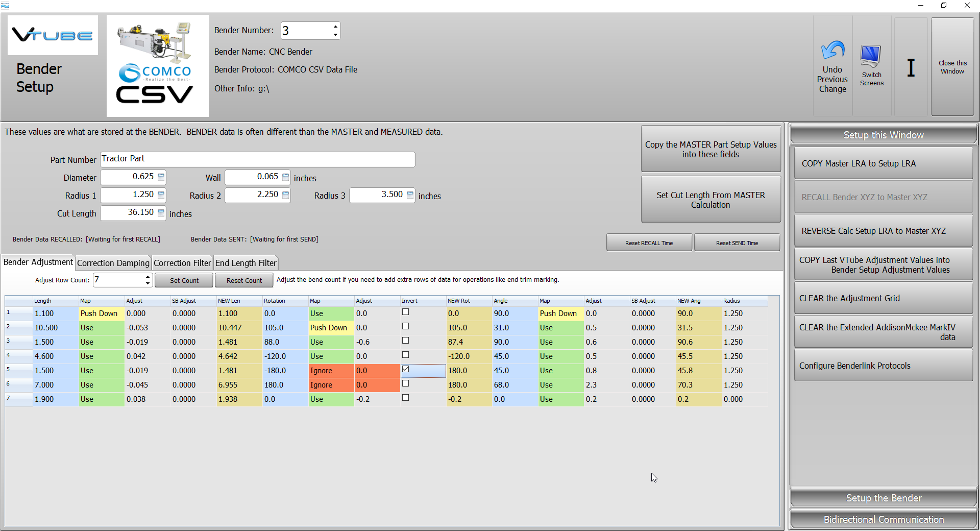The width and height of the screenshot is (980, 531).
Task: Open the End Length Filter tab
Action: 246,263
